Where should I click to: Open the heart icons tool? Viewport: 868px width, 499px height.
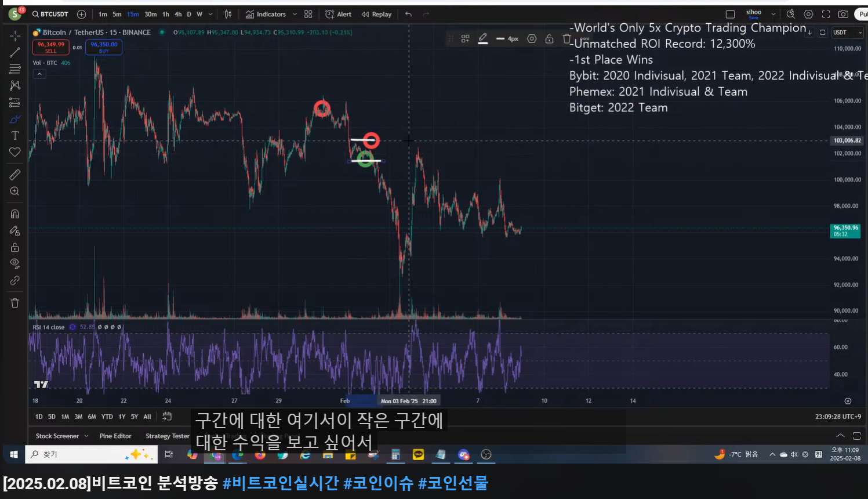pyautogui.click(x=15, y=152)
